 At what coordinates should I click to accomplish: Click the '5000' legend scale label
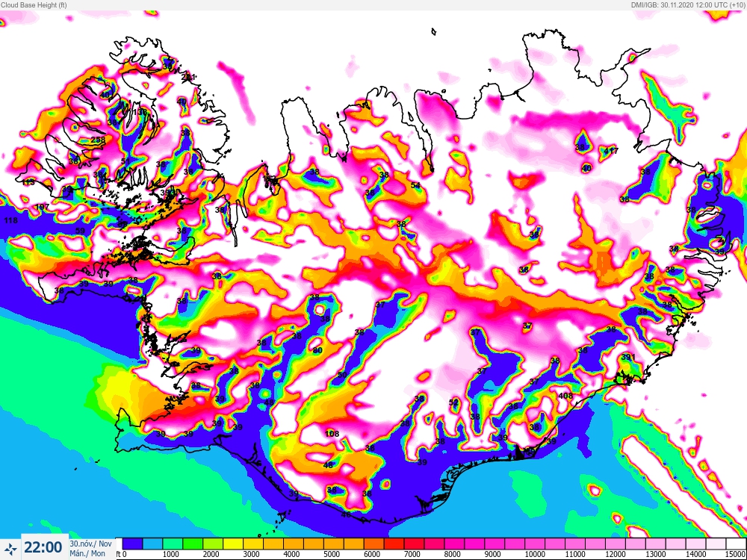(331, 555)
